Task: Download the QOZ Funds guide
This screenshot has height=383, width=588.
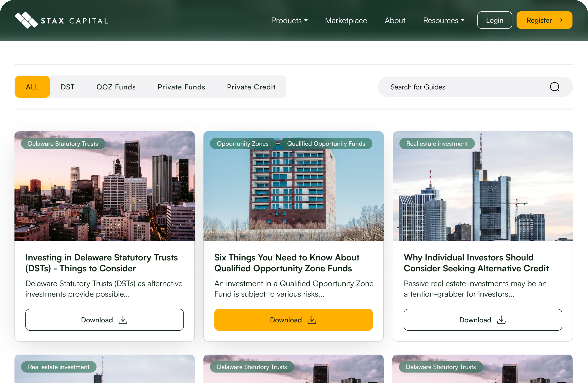Action: [x=293, y=319]
